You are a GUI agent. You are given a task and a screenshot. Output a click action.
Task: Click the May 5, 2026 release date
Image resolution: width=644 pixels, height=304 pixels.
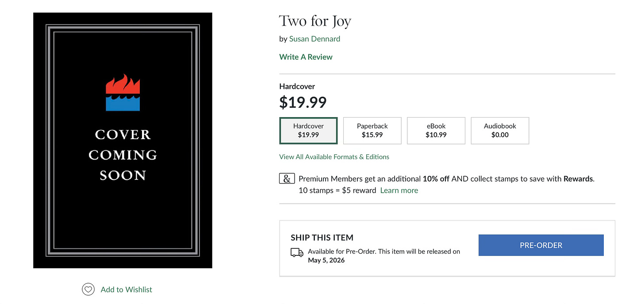(x=326, y=260)
